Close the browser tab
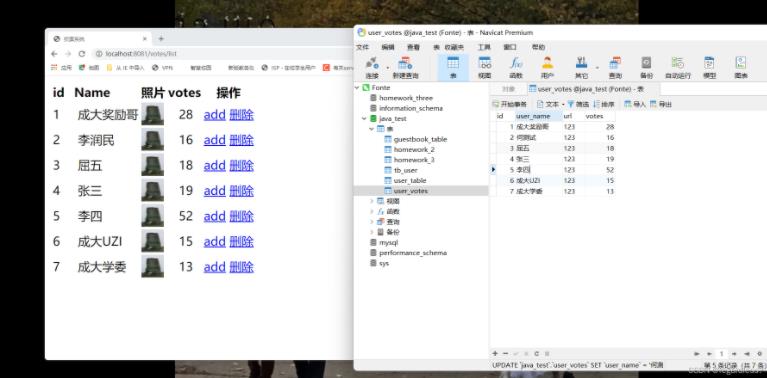Screen dimensions: 767x378 [145, 39]
